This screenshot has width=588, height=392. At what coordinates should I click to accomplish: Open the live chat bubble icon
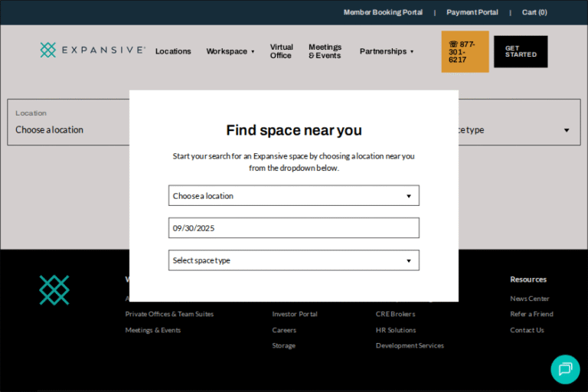(565, 369)
